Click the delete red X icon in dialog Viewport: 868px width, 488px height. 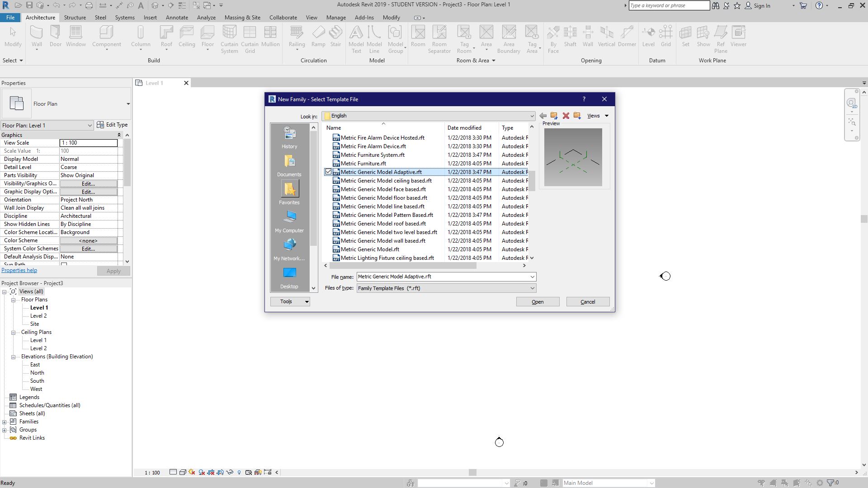point(566,116)
